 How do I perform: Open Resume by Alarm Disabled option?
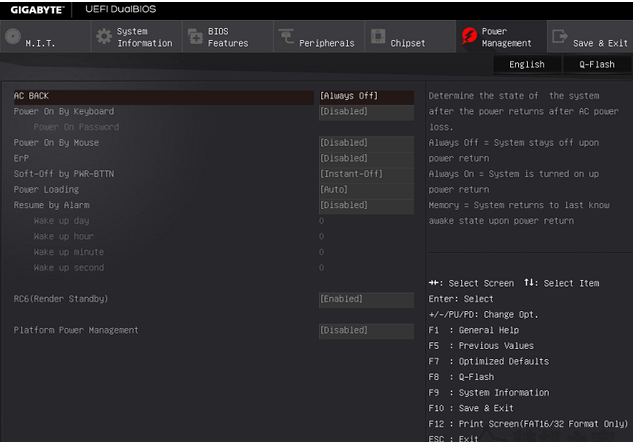[366, 205]
